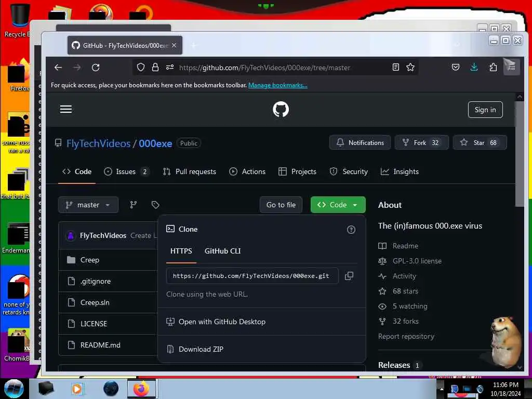Open clone help question mark icon
532x399 pixels.
tap(351, 230)
